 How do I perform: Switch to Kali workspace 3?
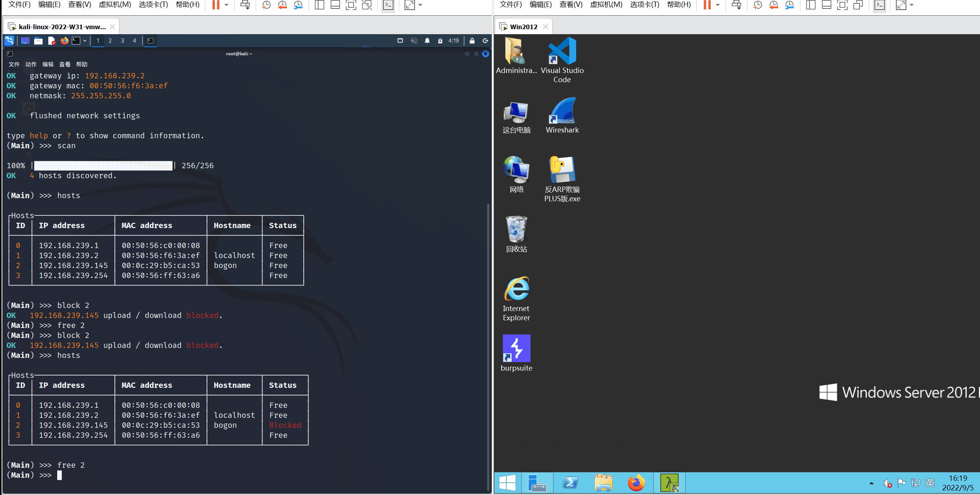[122, 41]
